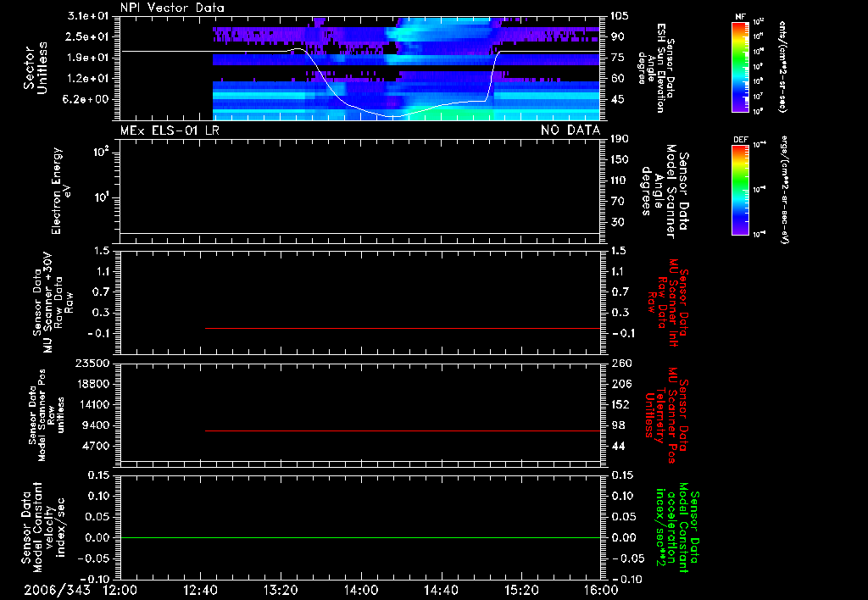
Task: Click the 105 degree elevation tick
Action: coord(619,16)
